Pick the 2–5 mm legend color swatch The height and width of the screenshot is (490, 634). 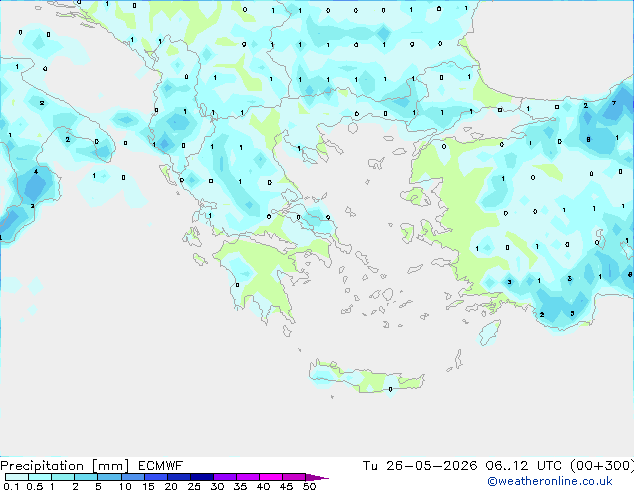pyautogui.click(x=86, y=477)
